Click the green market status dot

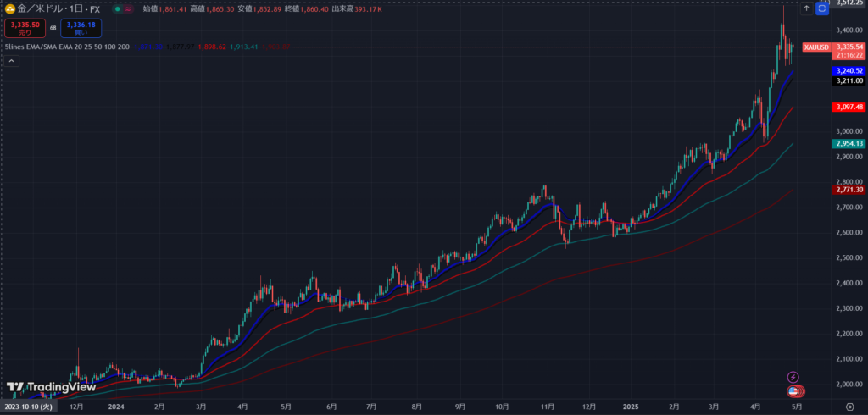(x=119, y=9)
